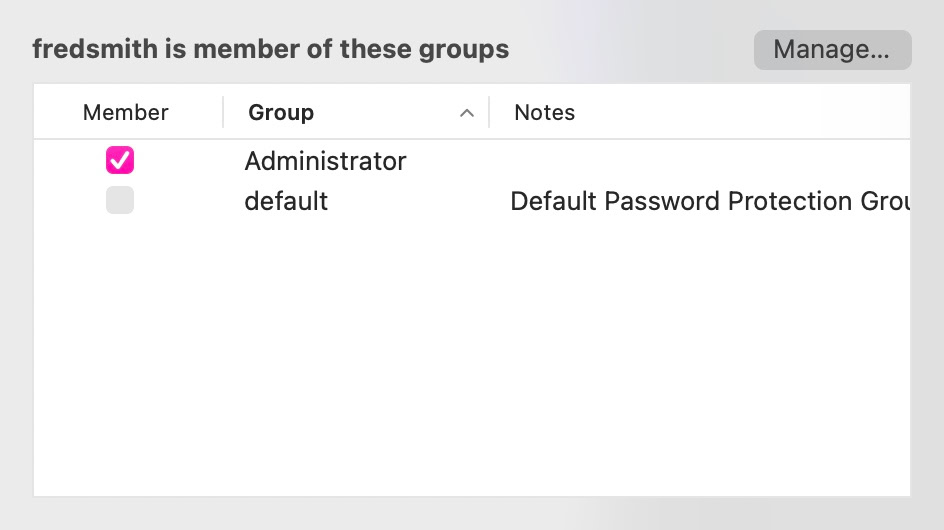Screen dimensions: 944x530
Task: Click the empty table area below the rows
Action: pos(470,380)
